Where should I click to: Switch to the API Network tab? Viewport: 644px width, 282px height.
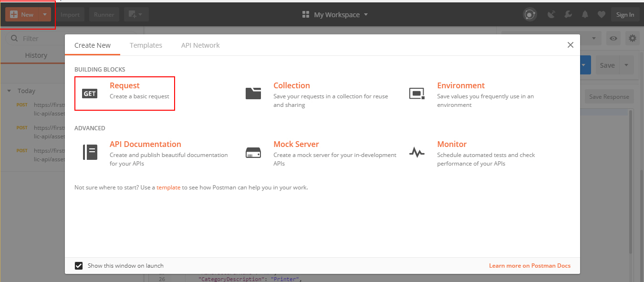[x=200, y=45]
